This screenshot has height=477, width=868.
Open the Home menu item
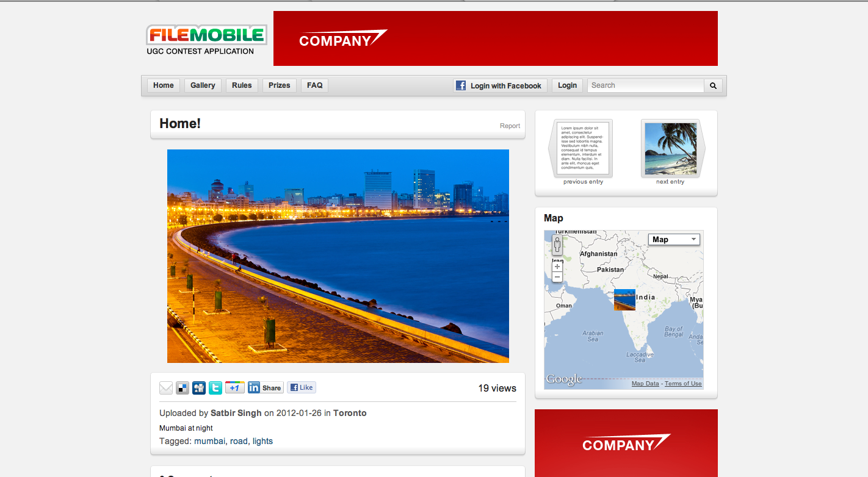[164, 85]
